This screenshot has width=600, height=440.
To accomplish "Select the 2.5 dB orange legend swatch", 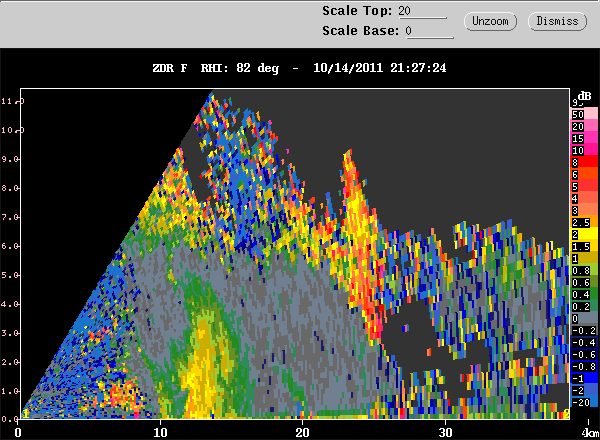I will coord(584,222).
